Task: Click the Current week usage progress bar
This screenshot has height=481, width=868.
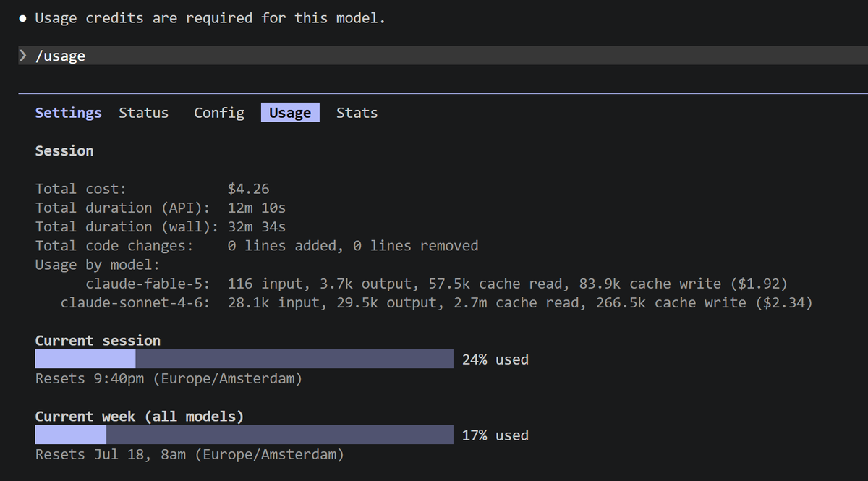Action: [x=244, y=435]
